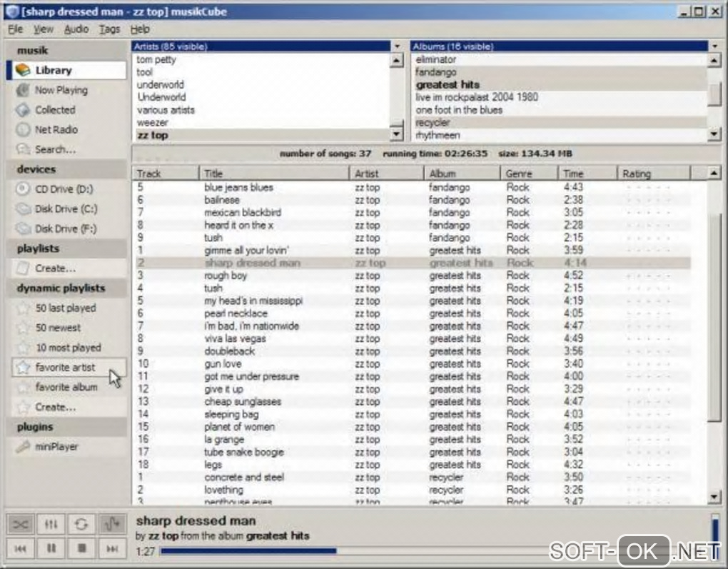
Task: Open the equalizer button
Action: pos(51,525)
